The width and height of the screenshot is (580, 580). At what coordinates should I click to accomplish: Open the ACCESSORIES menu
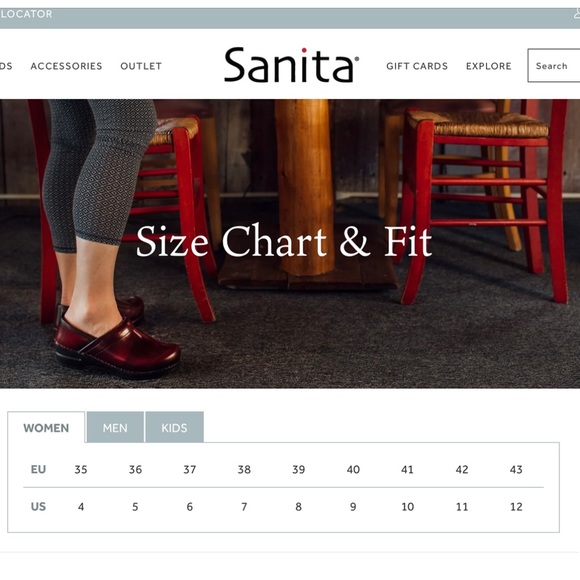coord(66,66)
